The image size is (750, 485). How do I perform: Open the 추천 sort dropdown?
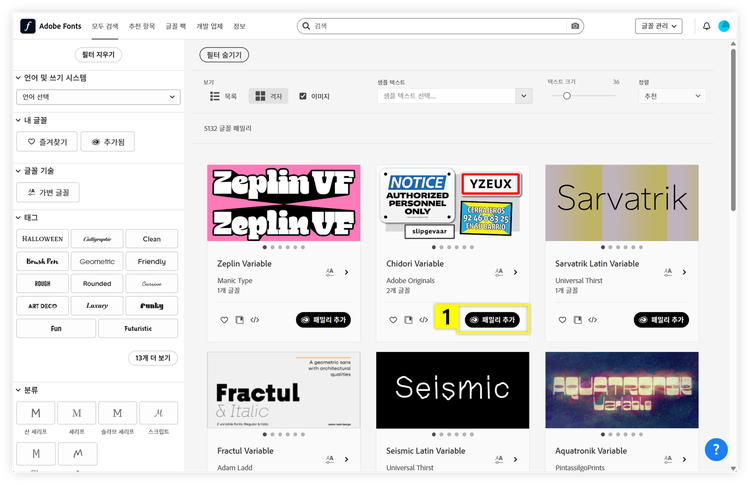[x=672, y=96]
